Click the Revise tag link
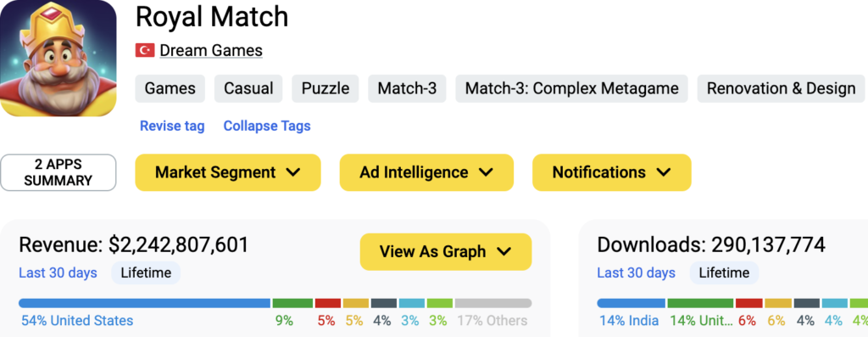The image size is (868, 337). 172,126
